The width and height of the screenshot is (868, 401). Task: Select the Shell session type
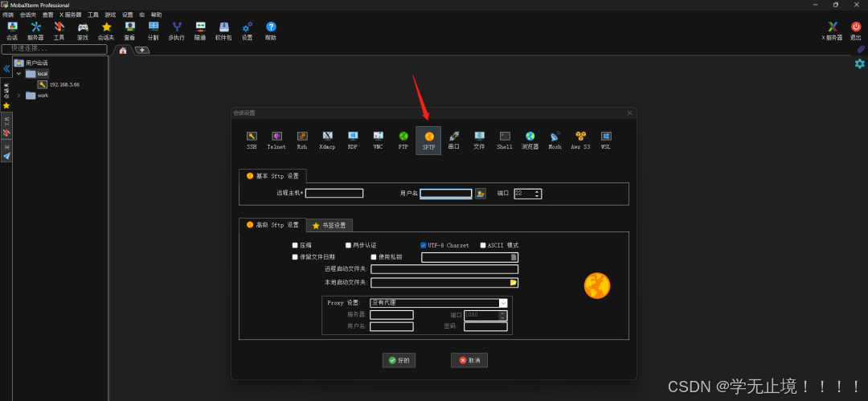505,141
